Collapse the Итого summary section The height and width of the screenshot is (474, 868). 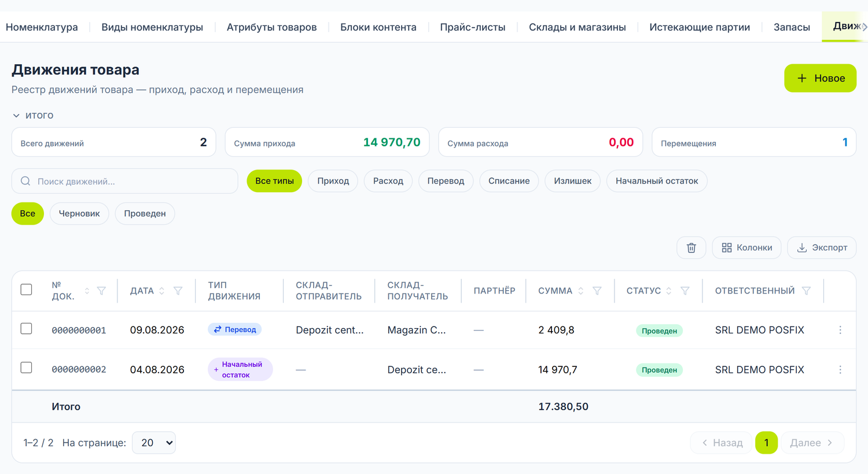click(34, 115)
